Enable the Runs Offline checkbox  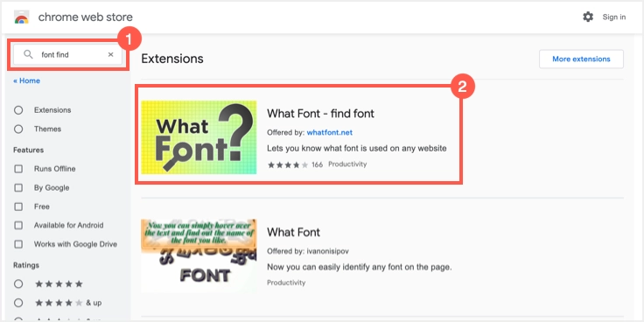18,169
